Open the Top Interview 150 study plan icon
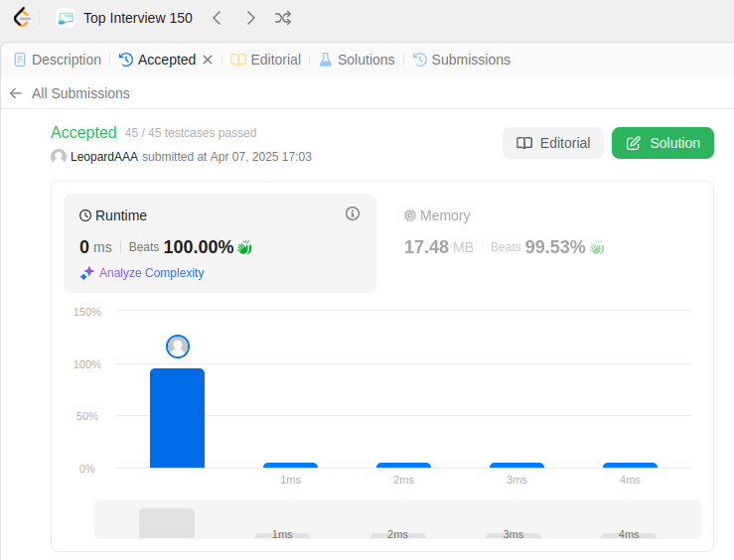 [x=66, y=18]
